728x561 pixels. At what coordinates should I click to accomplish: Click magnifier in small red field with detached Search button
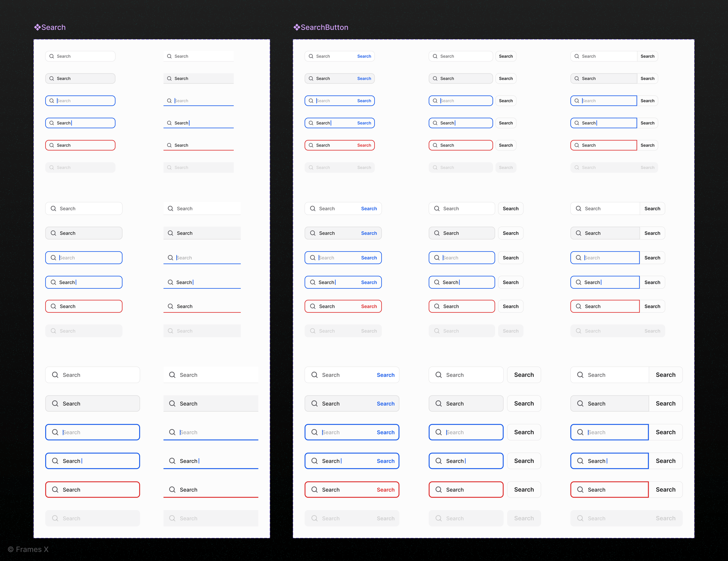pos(435,145)
